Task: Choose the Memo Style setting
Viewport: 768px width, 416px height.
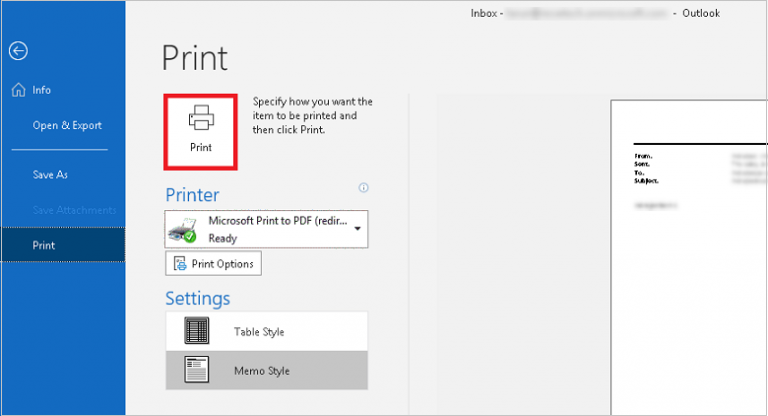Action: tap(266, 370)
